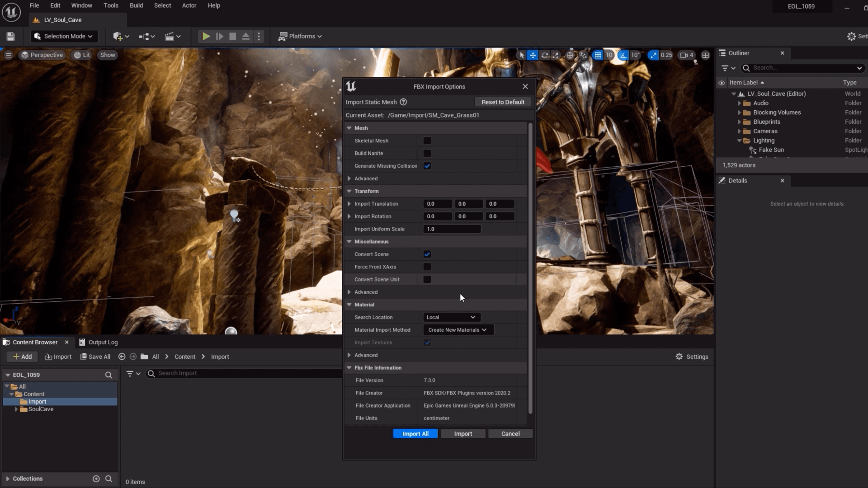Uncheck Generate Missing Collision
This screenshot has height=488, width=868.
(x=427, y=166)
